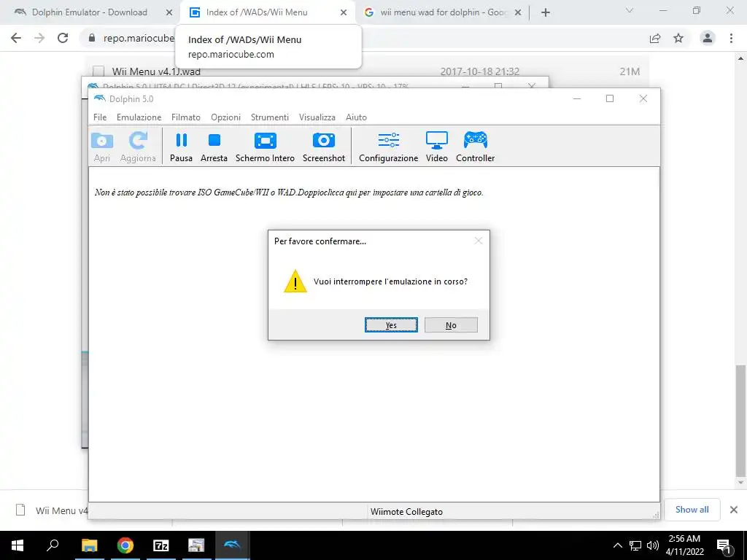Click the game list empty message text
Viewport: 747px width, 560px height.
click(289, 192)
